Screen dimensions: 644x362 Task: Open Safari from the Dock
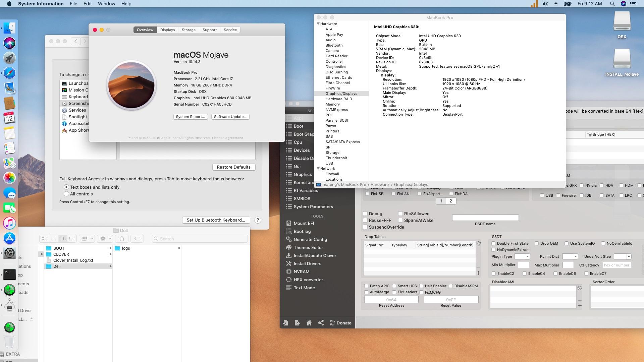[9, 73]
